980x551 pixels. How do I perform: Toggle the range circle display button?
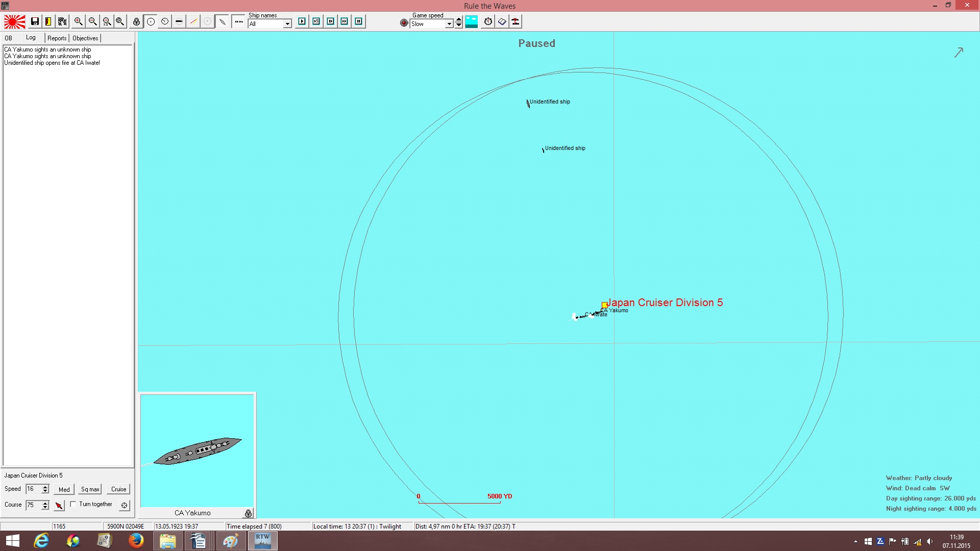(151, 21)
